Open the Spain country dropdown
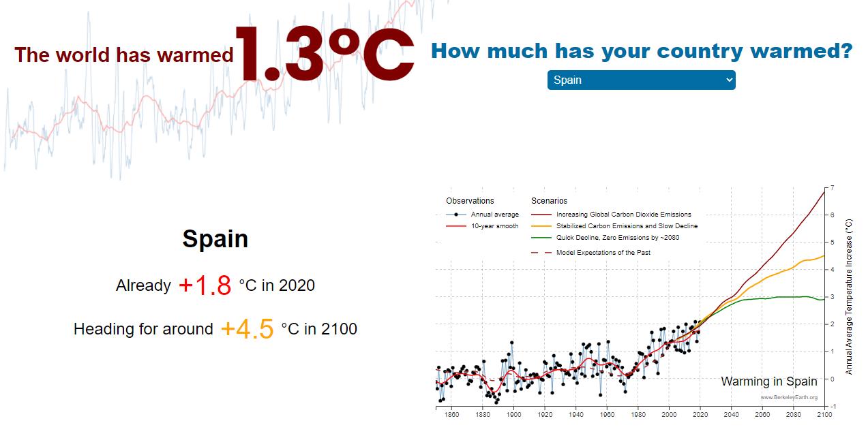This screenshot has width=868, height=438. [x=640, y=80]
